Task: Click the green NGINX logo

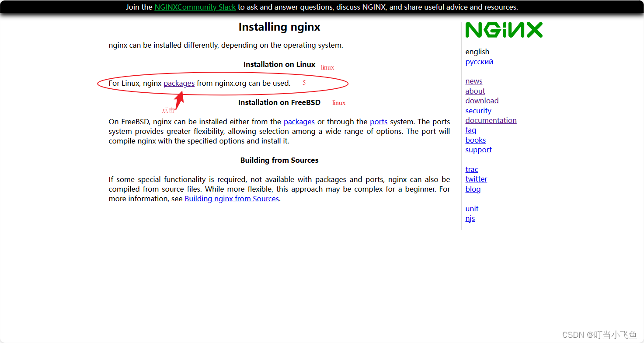Action: tap(504, 30)
